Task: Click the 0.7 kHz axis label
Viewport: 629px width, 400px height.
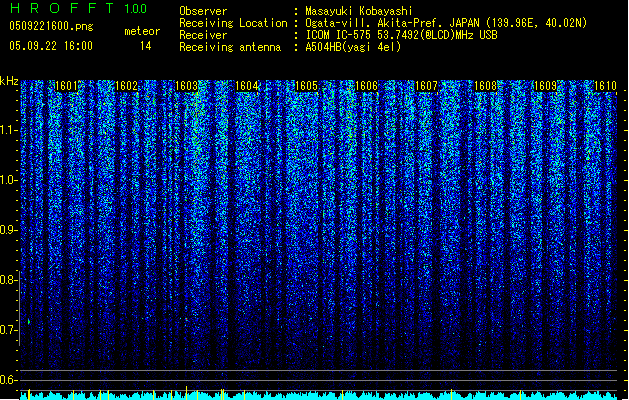Action: 9,330
